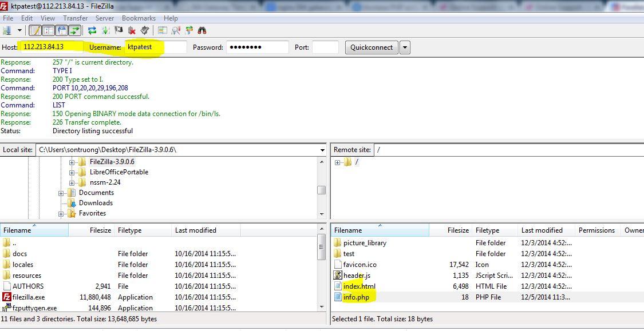
Task: Open the Bookmarks menu
Action: click(x=139, y=18)
